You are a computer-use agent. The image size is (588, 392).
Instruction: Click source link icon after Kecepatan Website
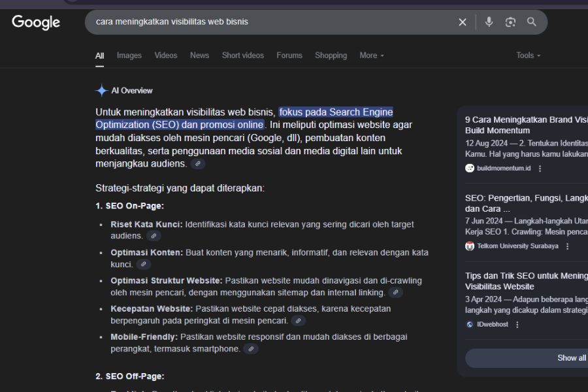(x=298, y=321)
